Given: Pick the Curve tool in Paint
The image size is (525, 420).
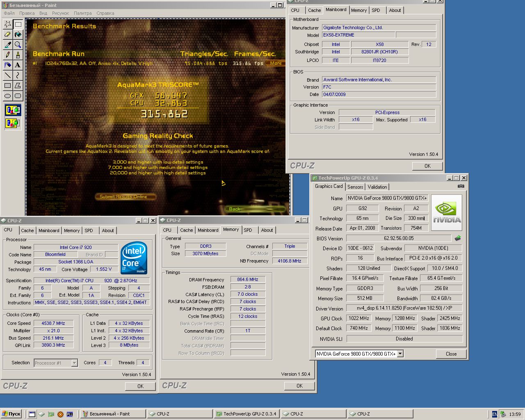Looking at the screenshot, I should click(x=18, y=75).
